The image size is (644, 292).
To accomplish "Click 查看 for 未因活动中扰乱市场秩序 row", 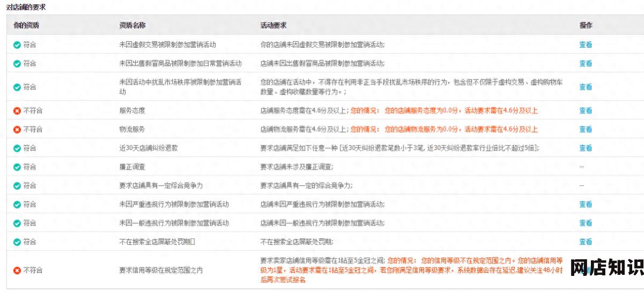I will 586,87.
